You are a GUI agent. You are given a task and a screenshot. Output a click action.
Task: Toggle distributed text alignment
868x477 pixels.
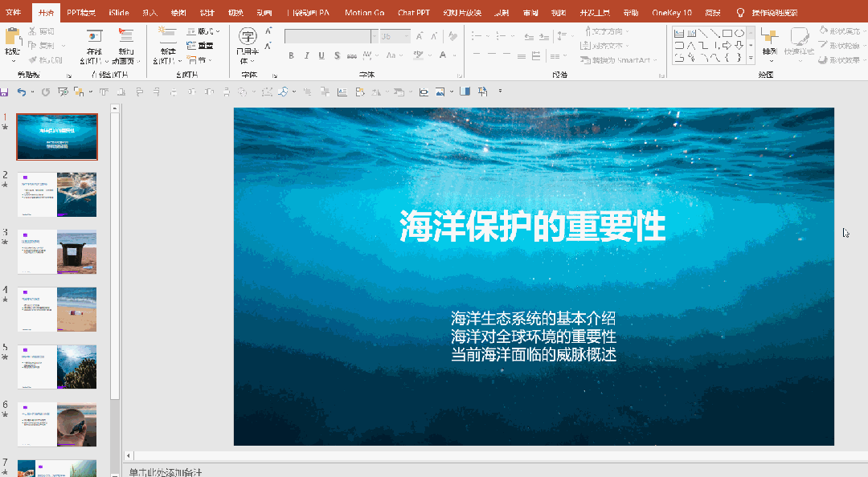536,55
